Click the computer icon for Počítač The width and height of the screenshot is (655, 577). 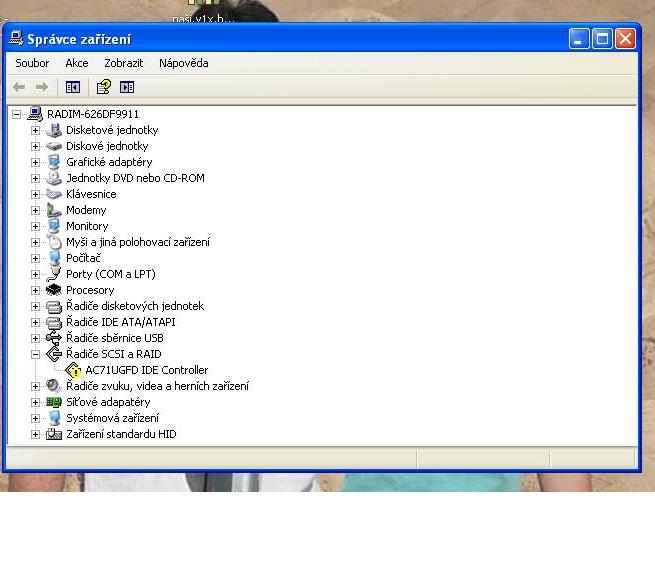(x=54, y=258)
